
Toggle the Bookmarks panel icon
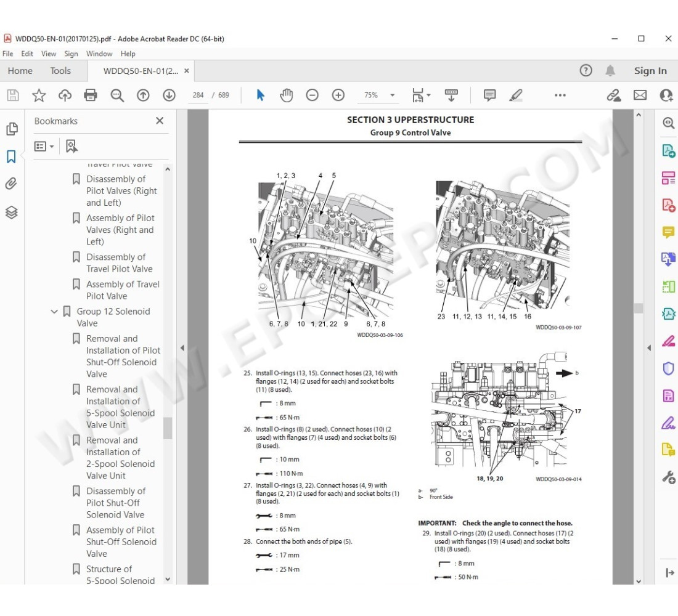pyautogui.click(x=11, y=156)
